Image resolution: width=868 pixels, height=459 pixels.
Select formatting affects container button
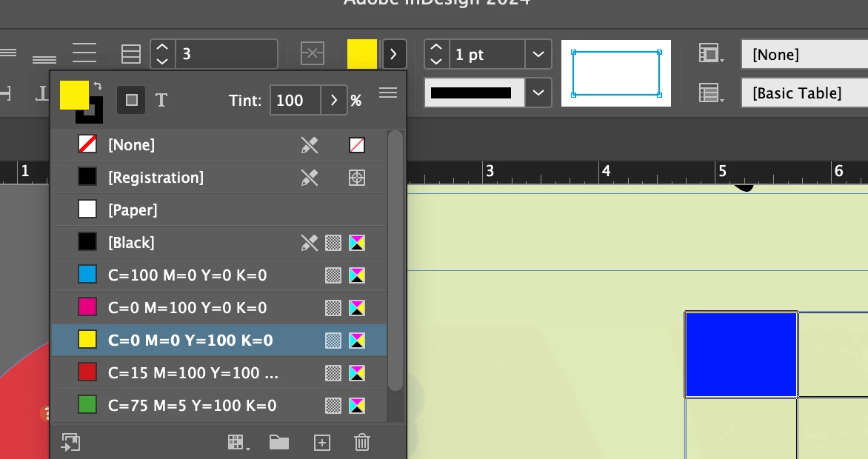click(x=131, y=100)
